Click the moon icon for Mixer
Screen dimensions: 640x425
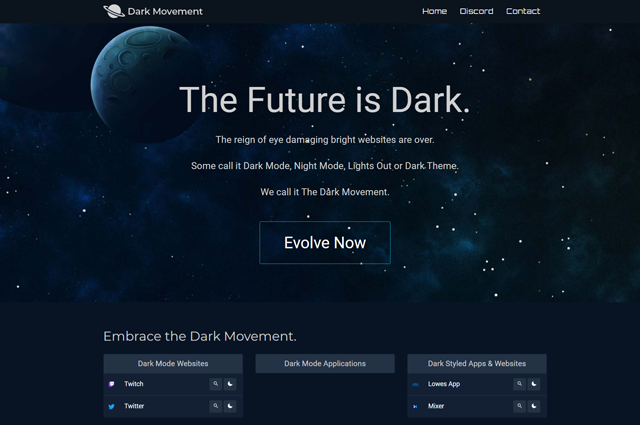tap(534, 406)
